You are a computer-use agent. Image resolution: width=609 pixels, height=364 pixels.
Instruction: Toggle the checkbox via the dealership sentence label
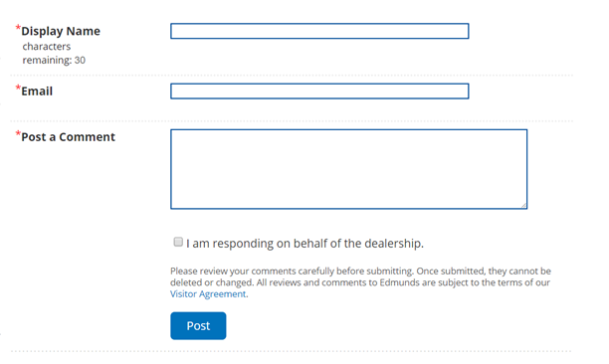coord(304,244)
